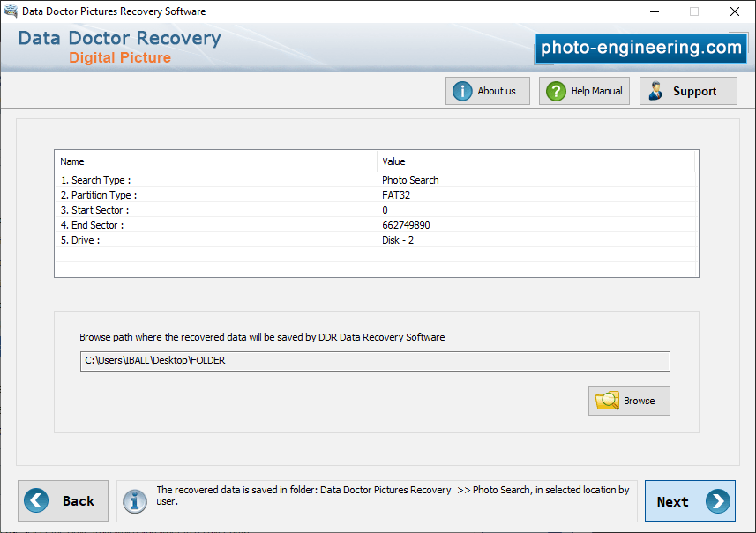Click the '662749890' value cell
Image resolution: width=756 pixels, height=533 pixels.
point(406,225)
